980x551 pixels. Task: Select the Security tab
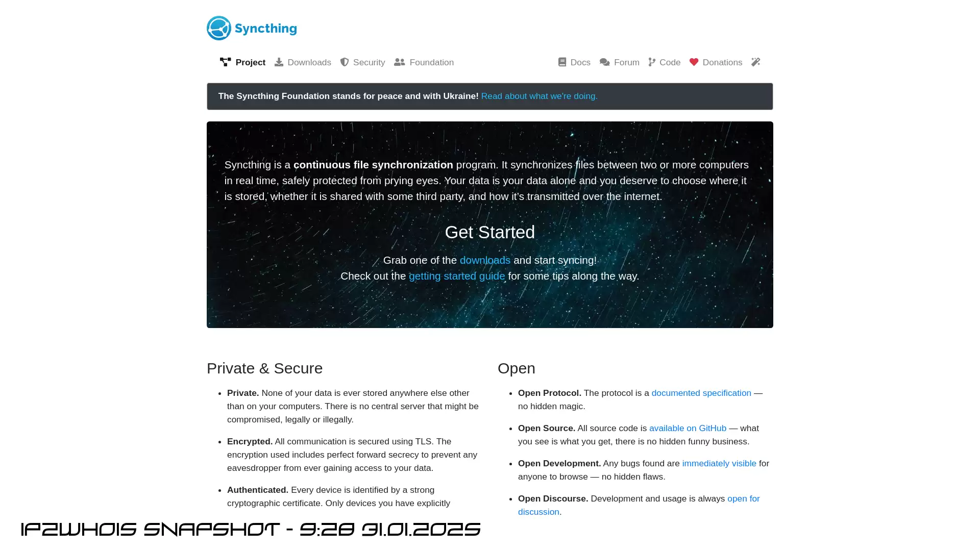pos(362,62)
